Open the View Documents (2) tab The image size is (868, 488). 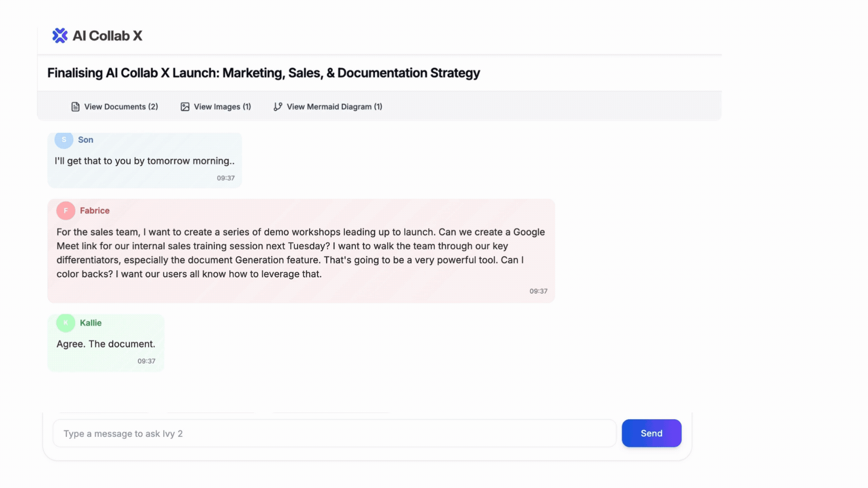click(x=121, y=107)
